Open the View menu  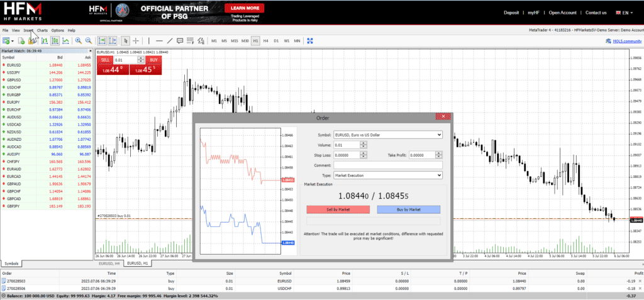[16, 30]
